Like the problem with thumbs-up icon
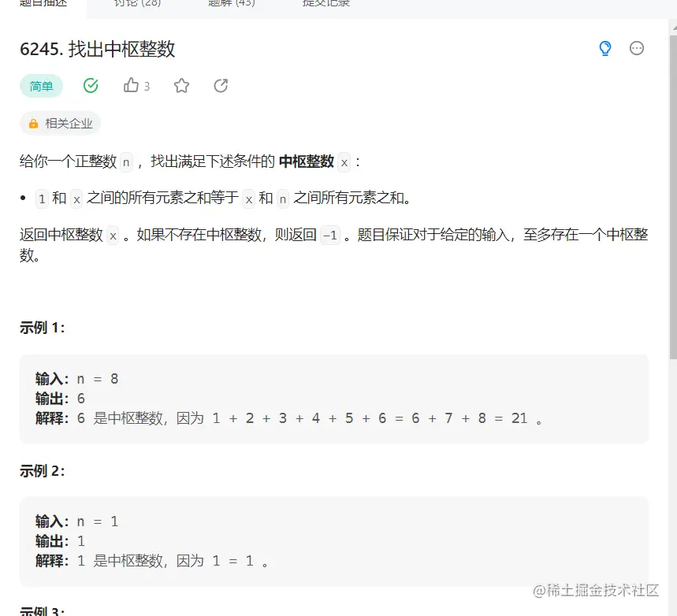Image resolution: width=677 pixels, height=616 pixels. click(131, 86)
